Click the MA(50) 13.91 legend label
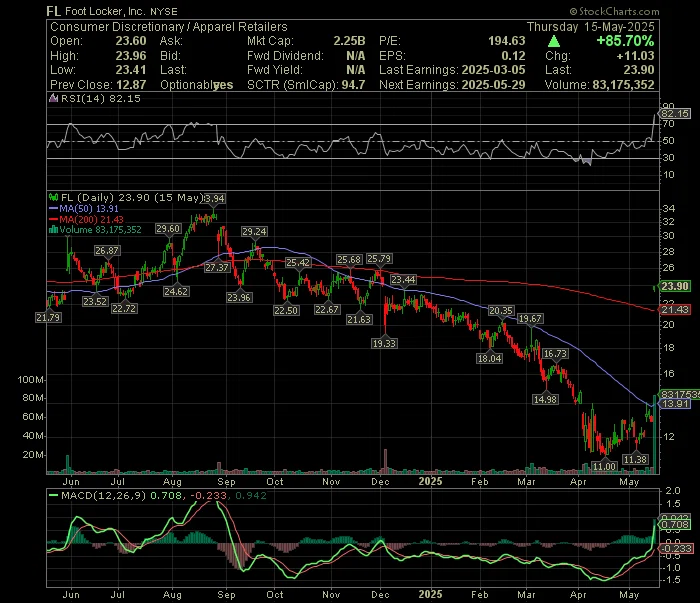 89,209
